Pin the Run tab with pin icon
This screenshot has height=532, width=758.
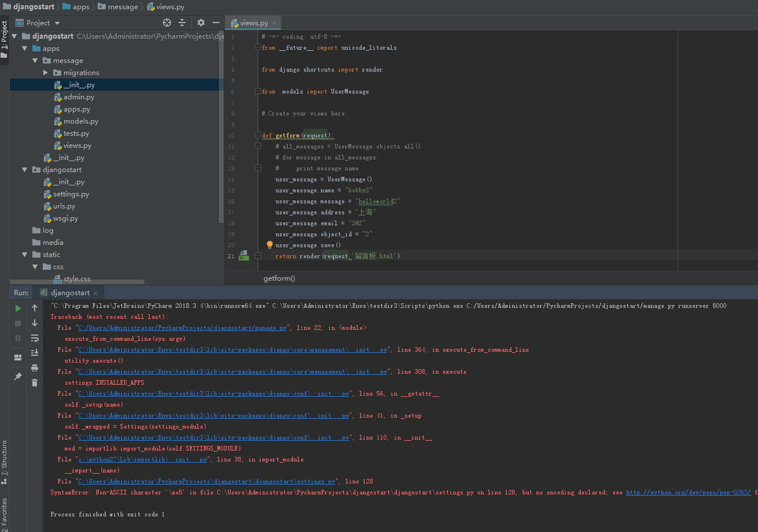pyautogui.click(x=18, y=377)
